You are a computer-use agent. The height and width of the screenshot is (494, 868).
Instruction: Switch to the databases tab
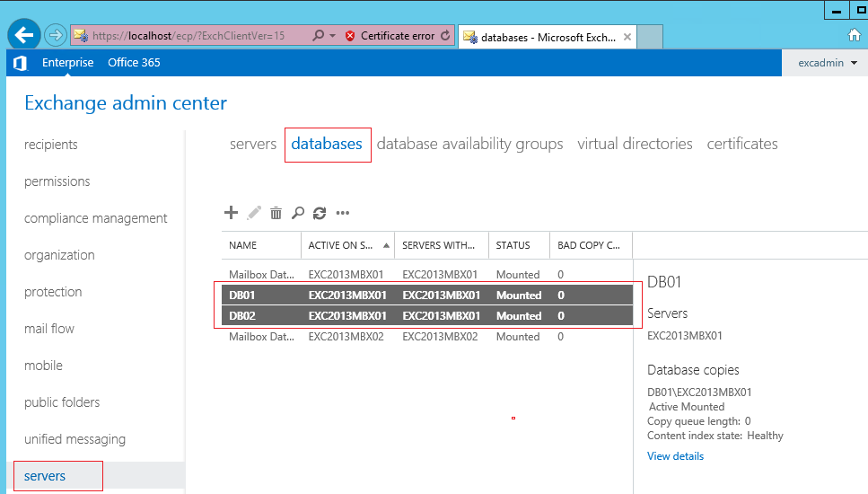[327, 144]
